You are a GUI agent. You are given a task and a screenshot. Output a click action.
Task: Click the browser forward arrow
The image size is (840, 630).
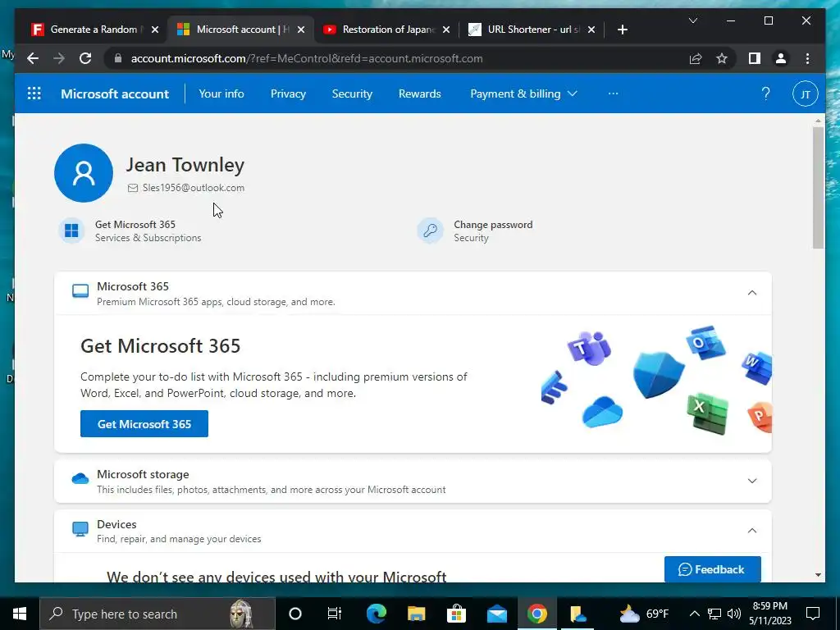(59, 58)
